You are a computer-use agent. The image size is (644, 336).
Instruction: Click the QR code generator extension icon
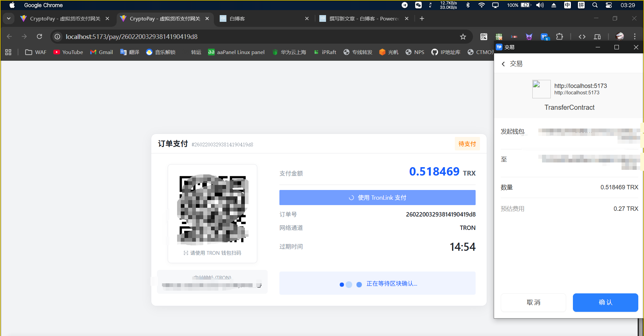(484, 37)
